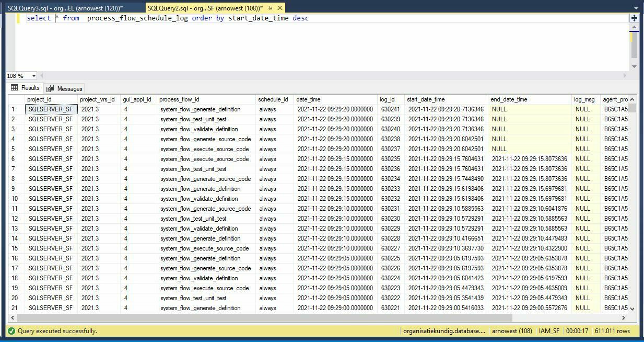Click results grid horizontal scroll right arrow

[x=624, y=317]
